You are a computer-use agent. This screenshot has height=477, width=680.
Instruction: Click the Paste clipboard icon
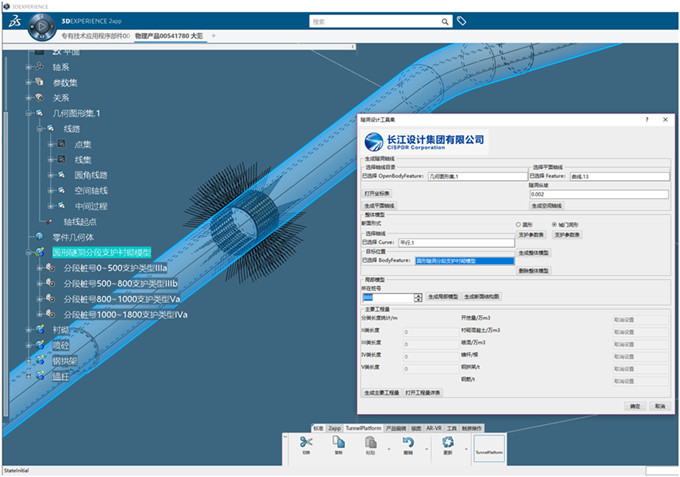click(x=370, y=443)
